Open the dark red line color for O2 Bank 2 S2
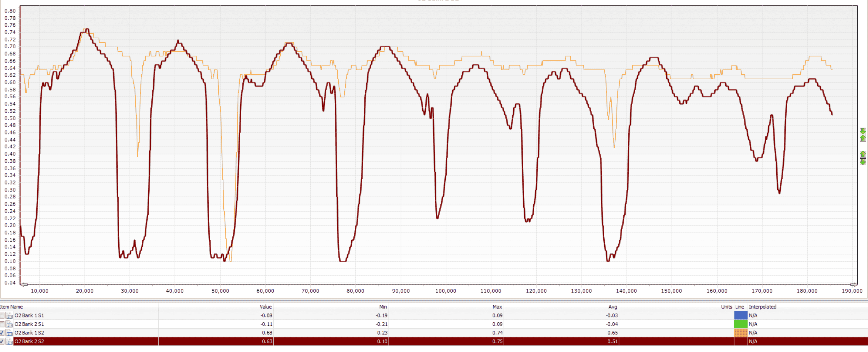 (741, 342)
